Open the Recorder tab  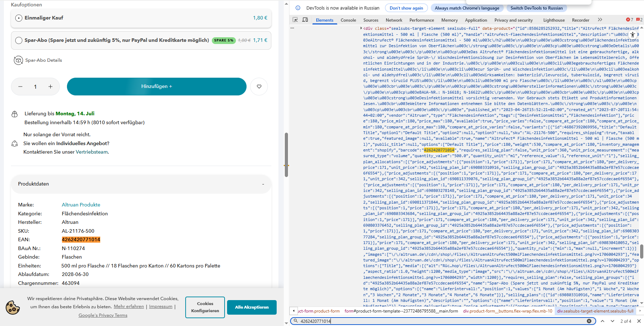pyautogui.click(x=581, y=20)
